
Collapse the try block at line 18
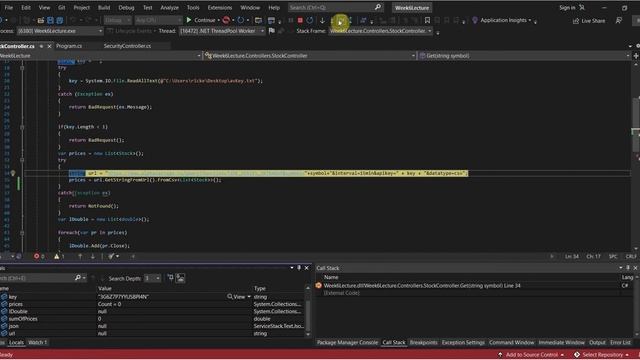pos(22,68)
